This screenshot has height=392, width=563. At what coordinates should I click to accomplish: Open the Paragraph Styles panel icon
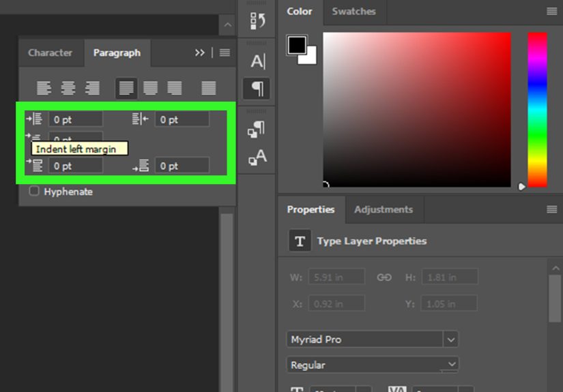click(257, 129)
